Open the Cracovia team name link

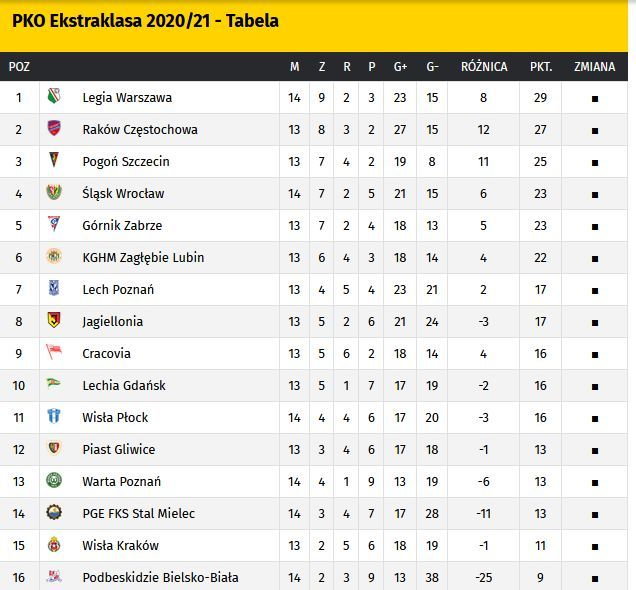coord(106,354)
